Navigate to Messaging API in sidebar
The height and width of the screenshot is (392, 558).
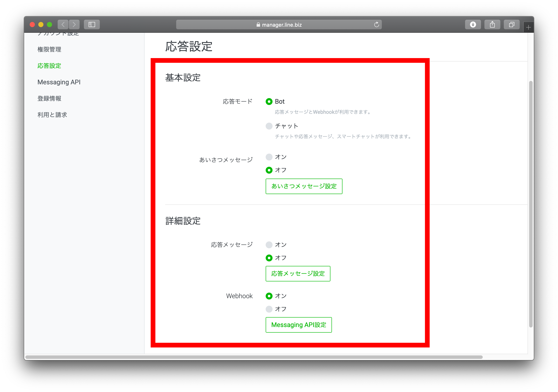59,82
